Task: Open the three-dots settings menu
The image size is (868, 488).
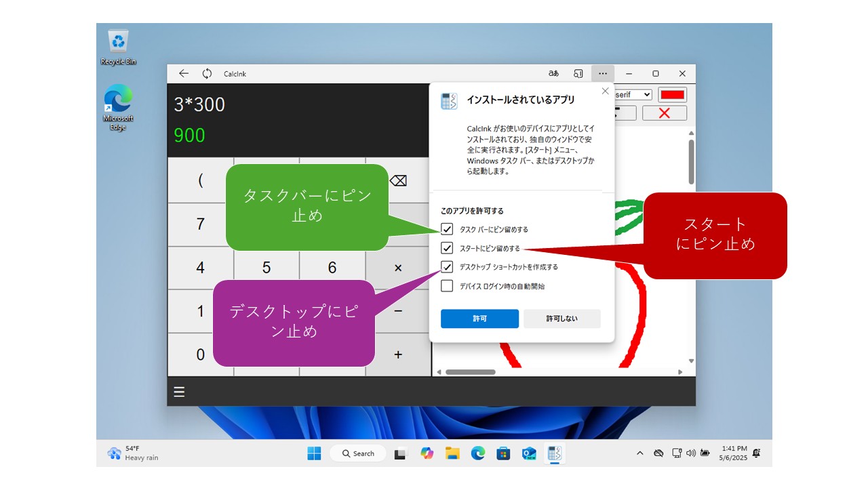Action: (x=603, y=73)
